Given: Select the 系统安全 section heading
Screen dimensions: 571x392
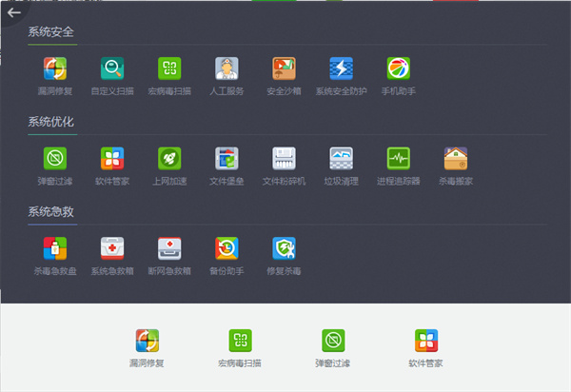Looking at the screenshot, I should click(51, 32).
